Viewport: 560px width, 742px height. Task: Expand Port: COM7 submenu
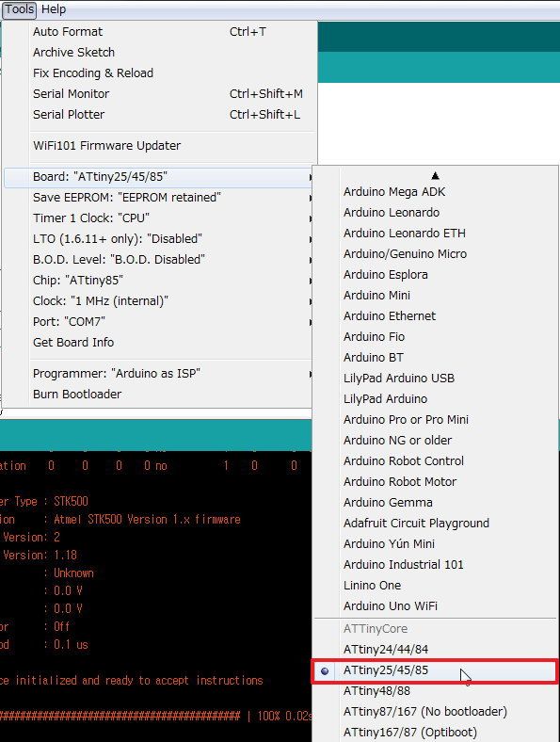click(x=159, y=322)
